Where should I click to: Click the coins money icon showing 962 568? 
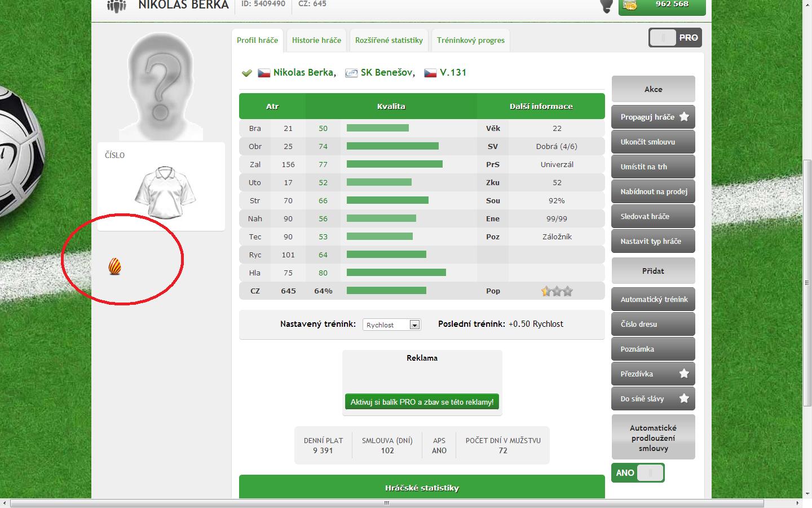point(630,5)
